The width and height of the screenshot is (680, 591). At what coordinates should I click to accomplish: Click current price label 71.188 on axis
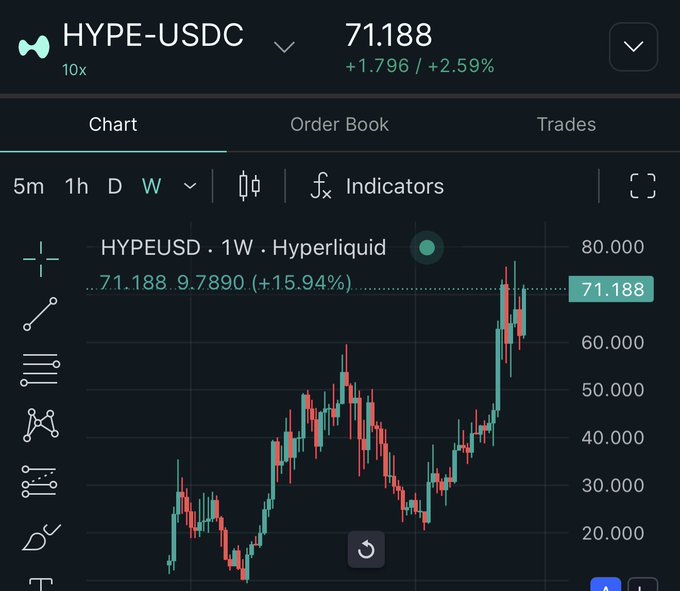(x=611, y=289)
